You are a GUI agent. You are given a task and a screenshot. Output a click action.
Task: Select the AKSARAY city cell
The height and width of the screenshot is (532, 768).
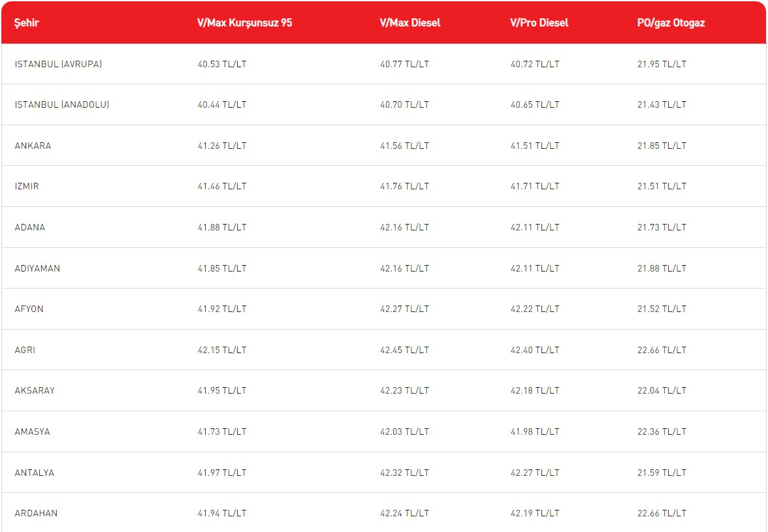point(35,390)
